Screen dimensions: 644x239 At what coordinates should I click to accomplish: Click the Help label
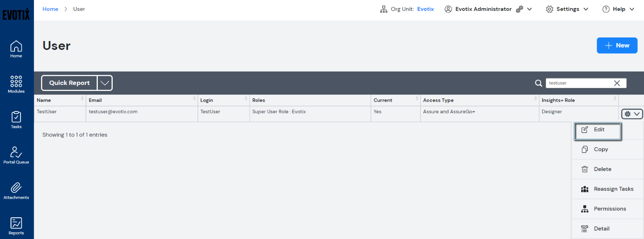pyautogui.click(x=619, y=9)
